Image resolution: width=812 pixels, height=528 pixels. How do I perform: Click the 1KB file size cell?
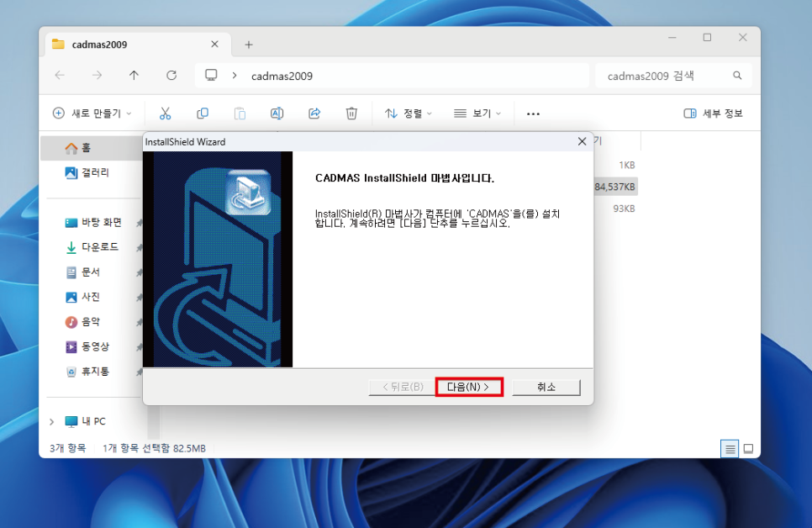click(626, 166)
